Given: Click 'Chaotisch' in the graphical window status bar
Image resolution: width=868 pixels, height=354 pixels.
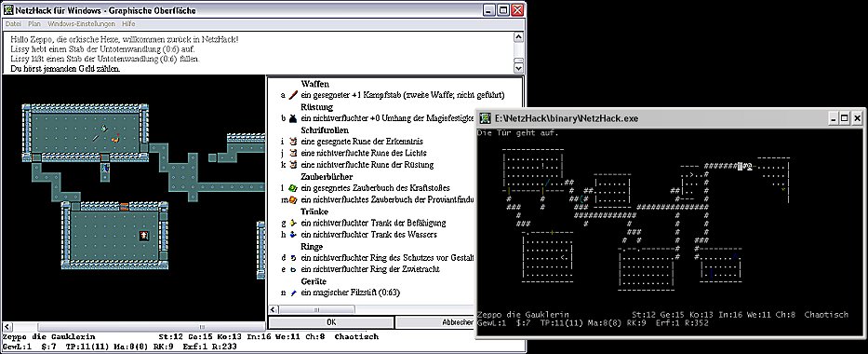Looking at the screenshot, I should [x=356, y=336].
